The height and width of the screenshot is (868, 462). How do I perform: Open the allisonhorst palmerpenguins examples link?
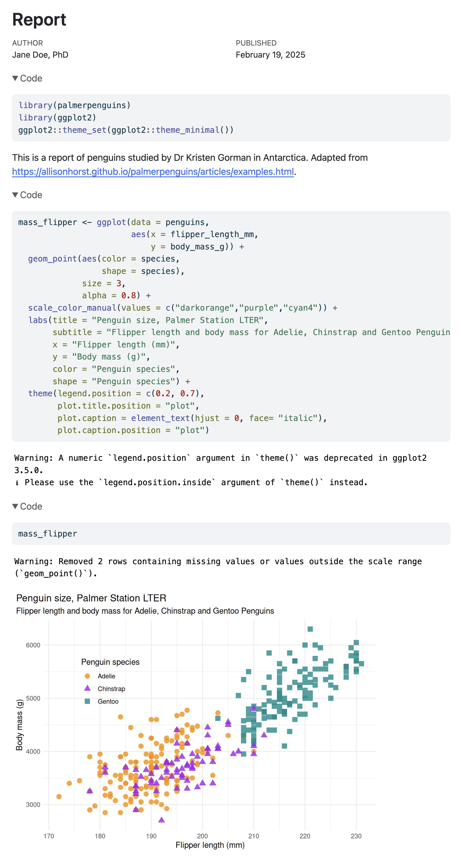pyautogui.click(x=153, y=172)
